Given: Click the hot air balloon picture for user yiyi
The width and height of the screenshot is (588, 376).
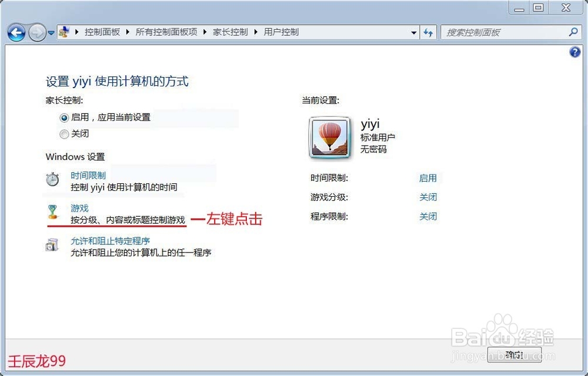Looking at the screenshot, I should click(x=329, y=137).
